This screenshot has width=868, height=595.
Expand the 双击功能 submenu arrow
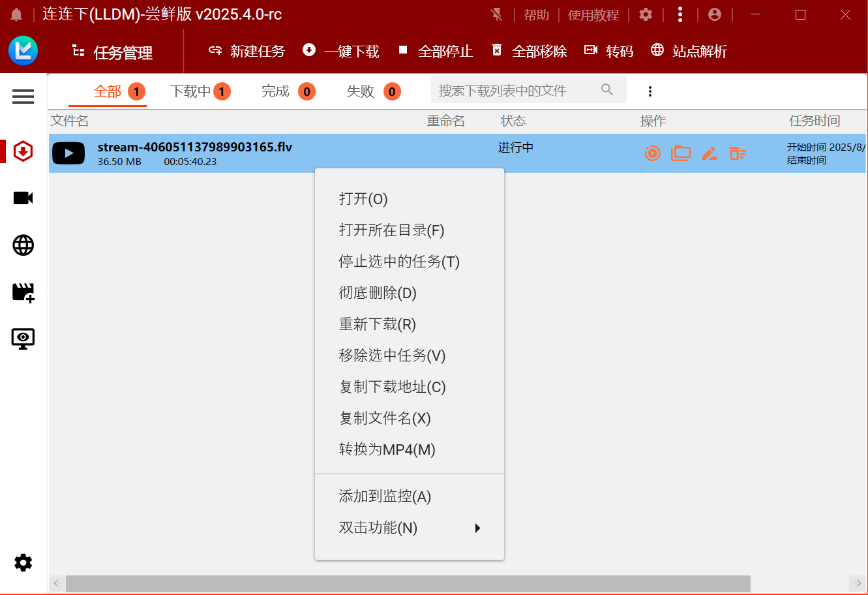(477, 528)
